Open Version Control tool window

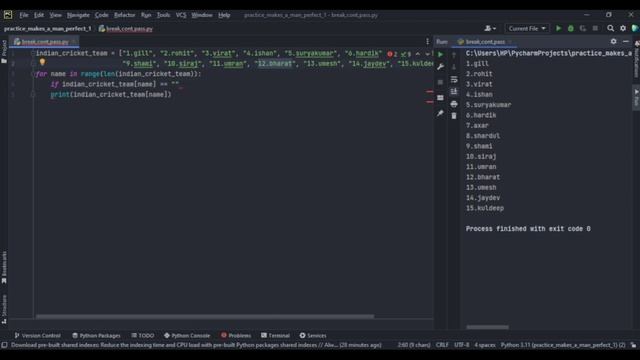(x=38, y=336)
